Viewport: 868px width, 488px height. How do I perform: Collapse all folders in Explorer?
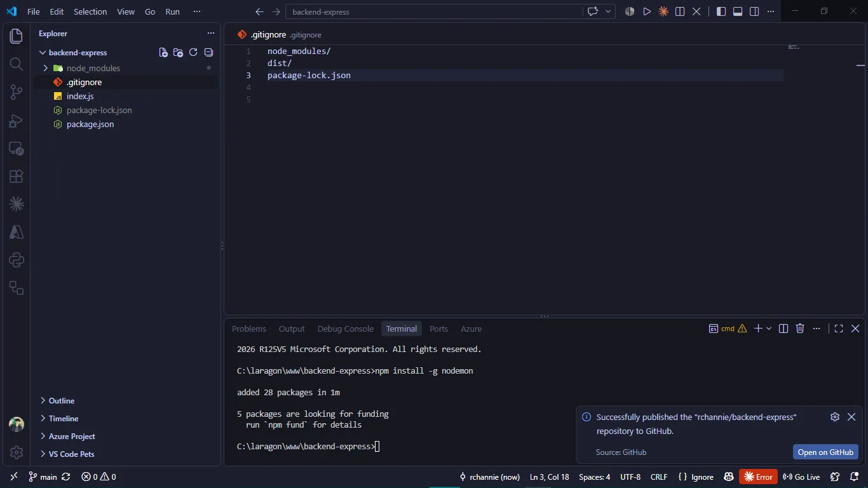click(x=208, y=53)
